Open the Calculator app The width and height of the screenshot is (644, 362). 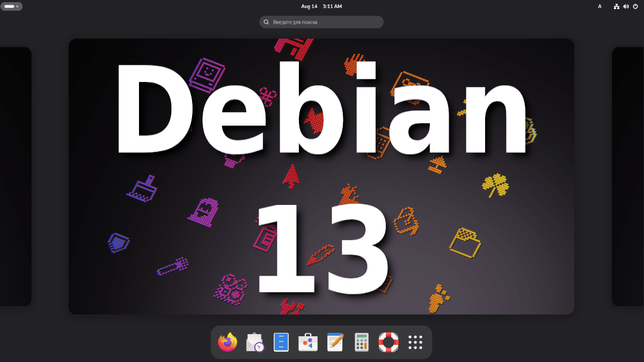[362, 342]
